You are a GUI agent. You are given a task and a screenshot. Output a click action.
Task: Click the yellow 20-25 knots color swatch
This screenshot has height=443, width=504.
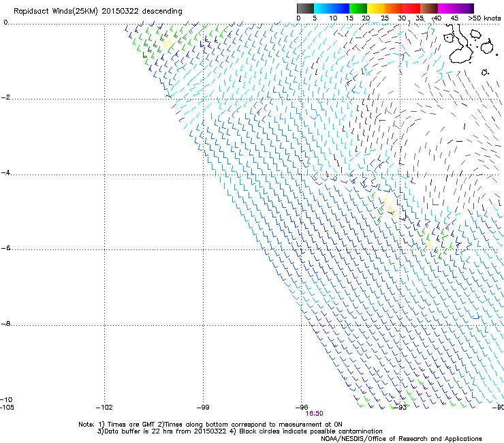click(x=376, y=8)
